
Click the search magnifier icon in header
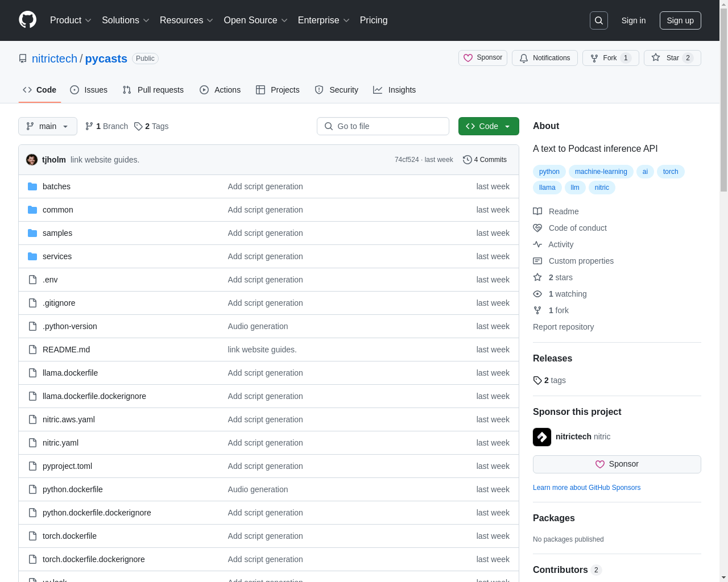599,20
